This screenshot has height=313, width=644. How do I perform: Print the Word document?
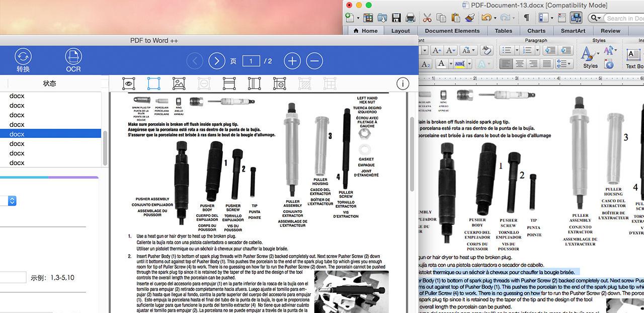[x=411, y=18]
